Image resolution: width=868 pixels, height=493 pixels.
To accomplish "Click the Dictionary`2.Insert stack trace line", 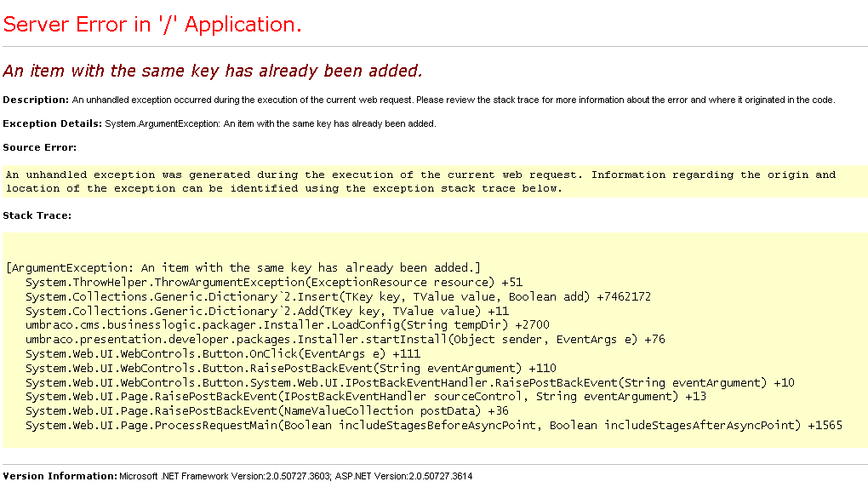I will [x=338, y=296].
